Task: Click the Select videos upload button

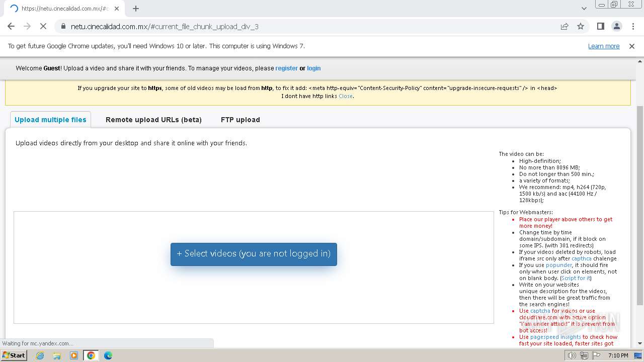Action: point(254,254)
